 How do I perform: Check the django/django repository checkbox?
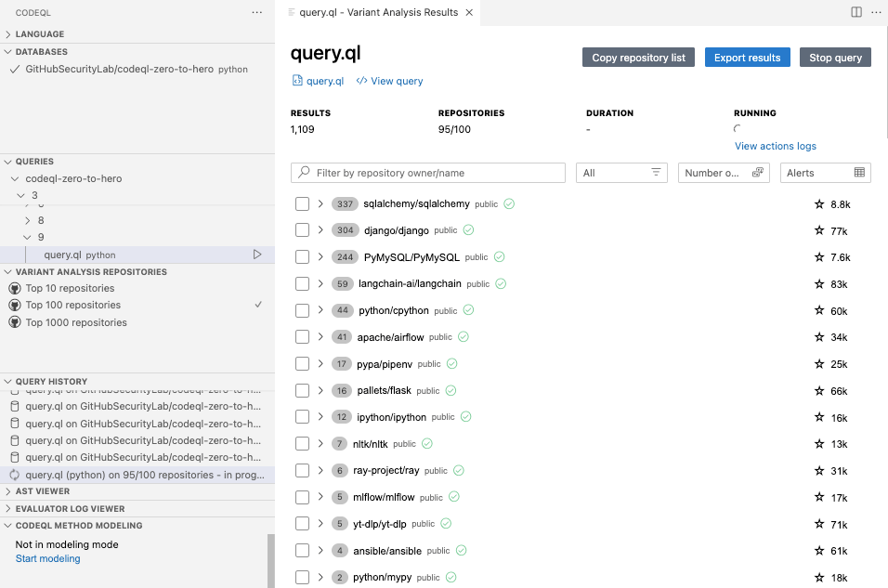click(x=302, y=229)
